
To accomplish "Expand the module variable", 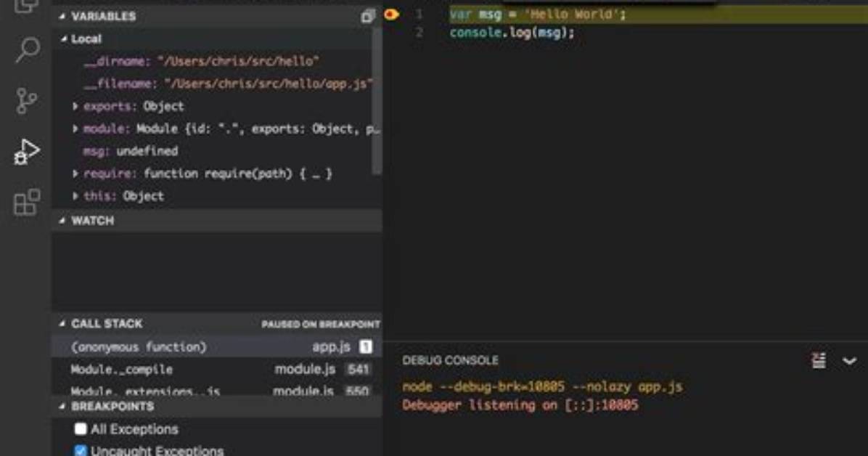I will coord(75,129).
